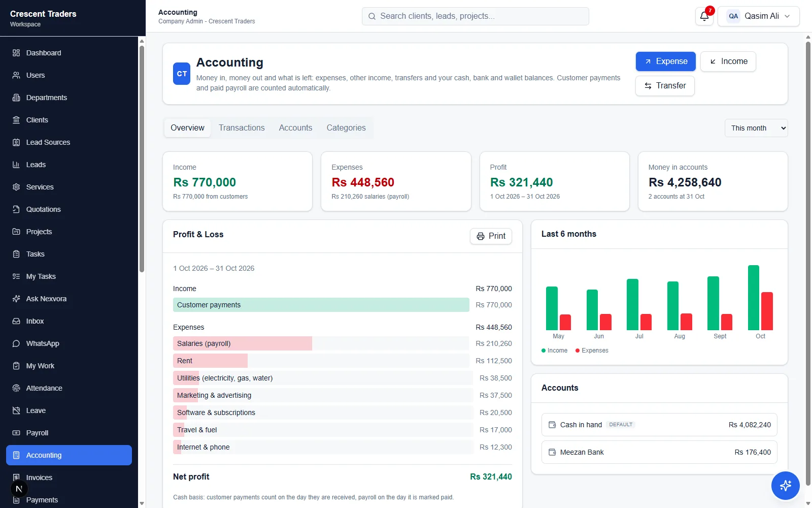Click the Income button
This screenshot has width=812, height=508.
[728, 61]
